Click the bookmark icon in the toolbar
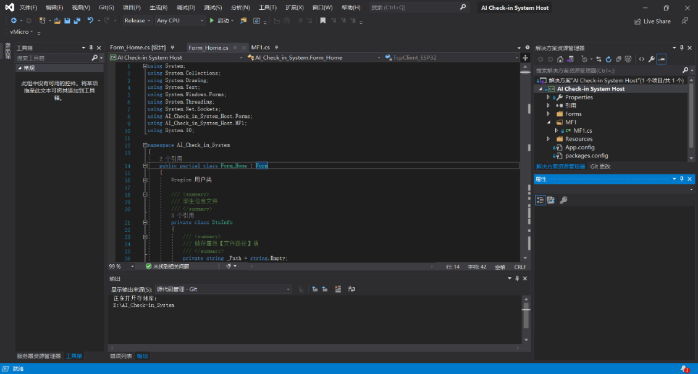This screenshot has width=698, height=374. 323,20
